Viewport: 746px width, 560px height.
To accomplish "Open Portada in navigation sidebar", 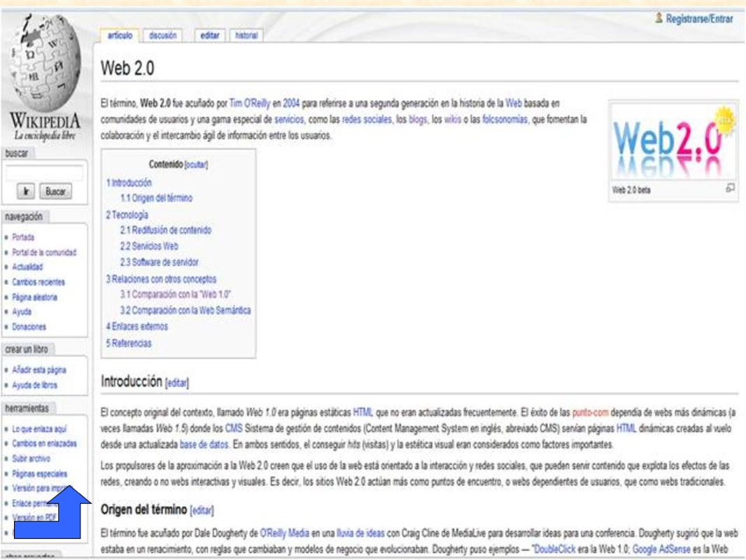I will pos(23,237).
